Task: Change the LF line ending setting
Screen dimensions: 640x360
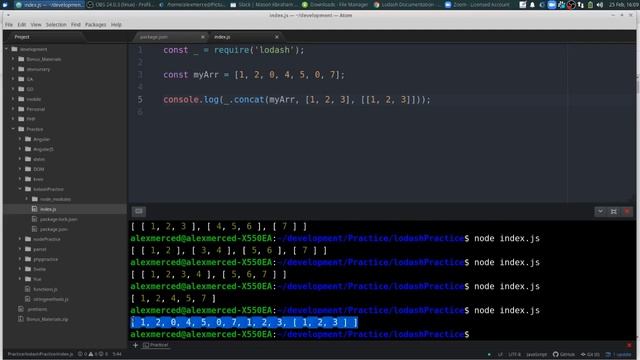Action: (x=500, y=354)
